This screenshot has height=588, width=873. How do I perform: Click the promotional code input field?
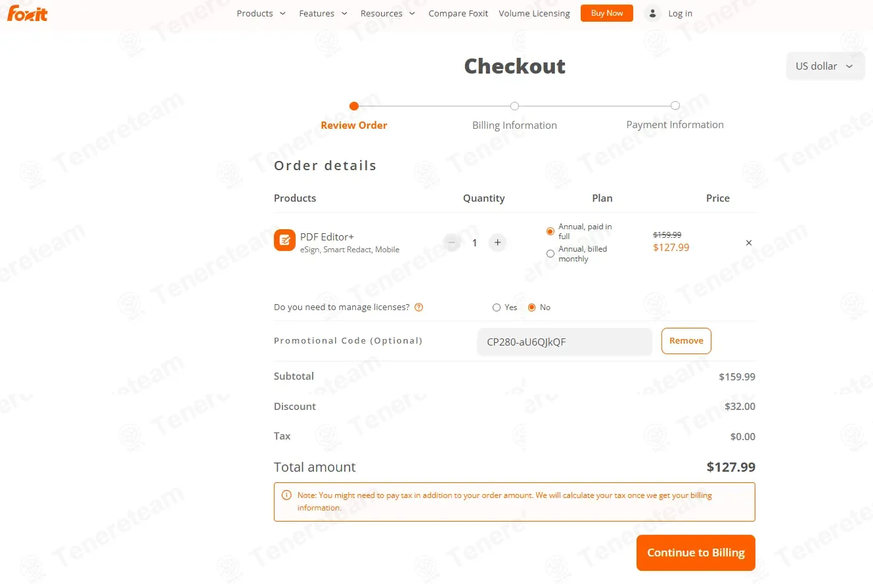(564, 342)
